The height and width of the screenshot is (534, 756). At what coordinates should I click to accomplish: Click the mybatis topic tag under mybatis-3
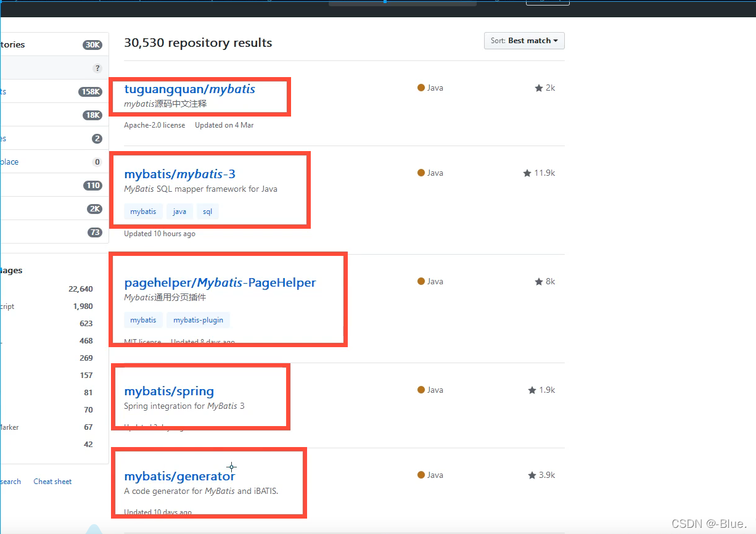(x=143, y=212)
